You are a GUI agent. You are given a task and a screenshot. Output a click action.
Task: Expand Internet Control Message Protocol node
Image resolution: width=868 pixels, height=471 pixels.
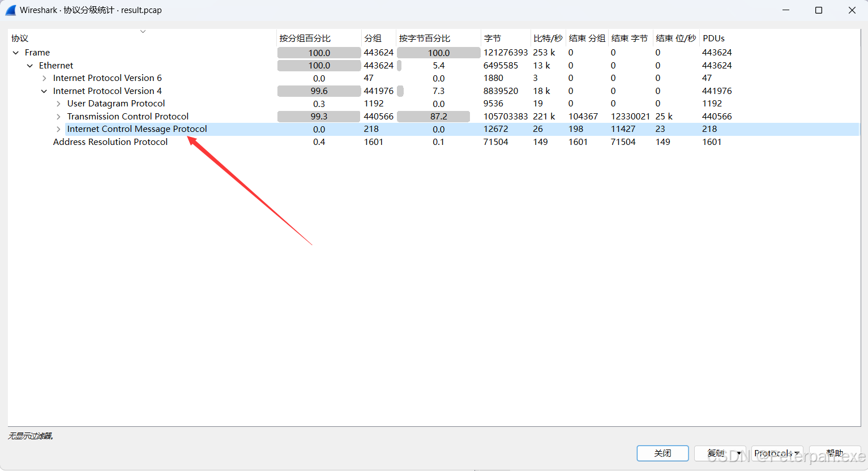tap(58, 129)
